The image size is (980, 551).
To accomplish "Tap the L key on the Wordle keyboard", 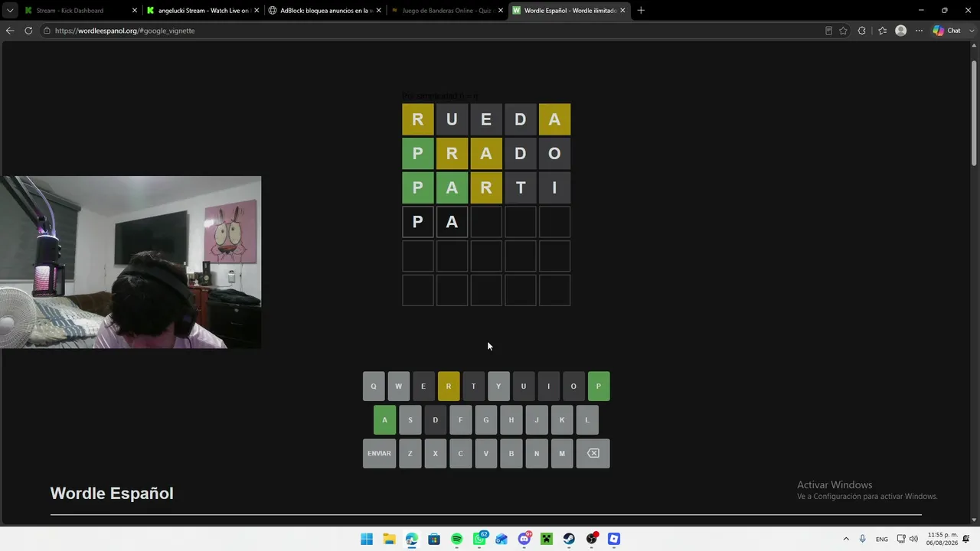I will 587,420.
